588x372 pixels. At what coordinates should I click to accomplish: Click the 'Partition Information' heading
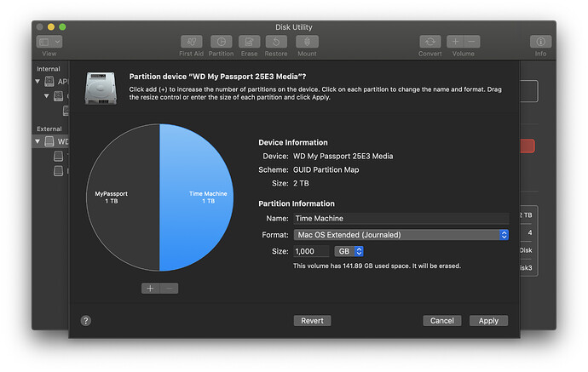pyautogui.click(x=297, y=203)
